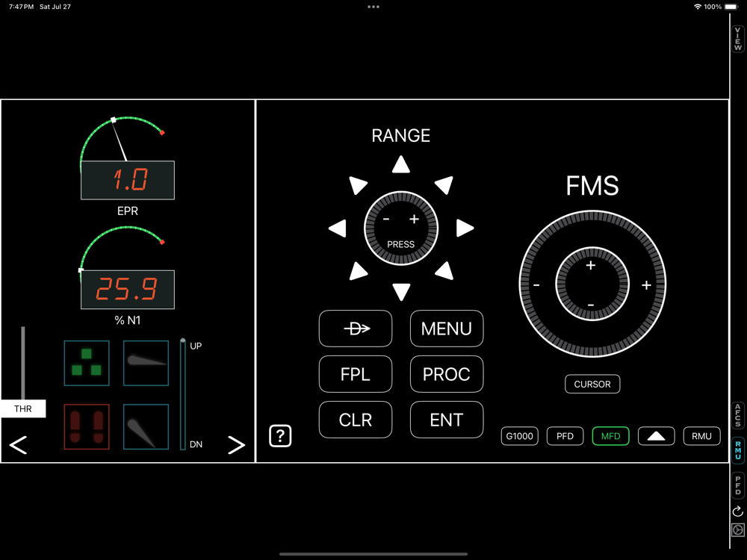Tap the DN label of lever
The width and height of the screenshot is (747, 560).
click(196, 444)
